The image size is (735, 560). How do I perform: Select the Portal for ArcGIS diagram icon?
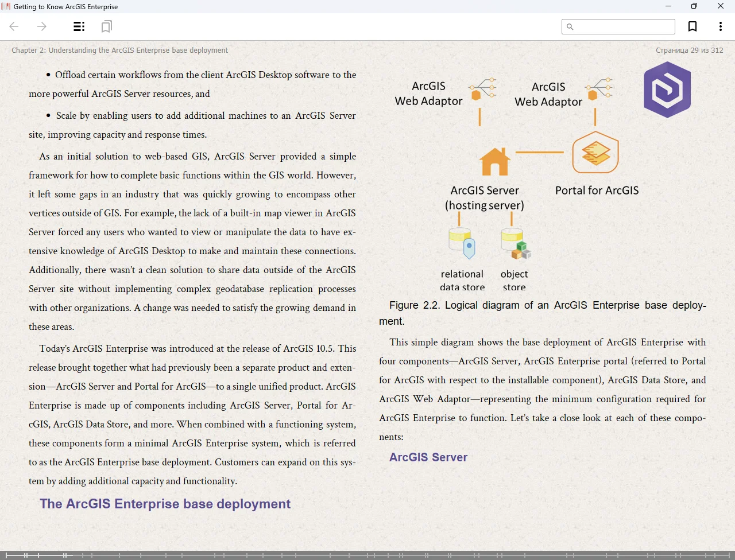(595, 153)
